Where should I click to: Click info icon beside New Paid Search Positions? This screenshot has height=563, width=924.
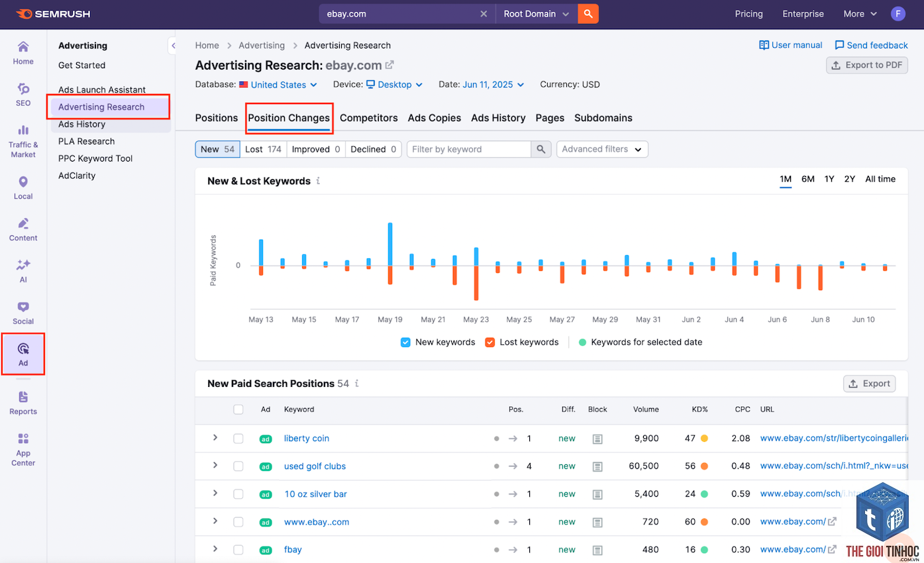[x=356, y=384]
